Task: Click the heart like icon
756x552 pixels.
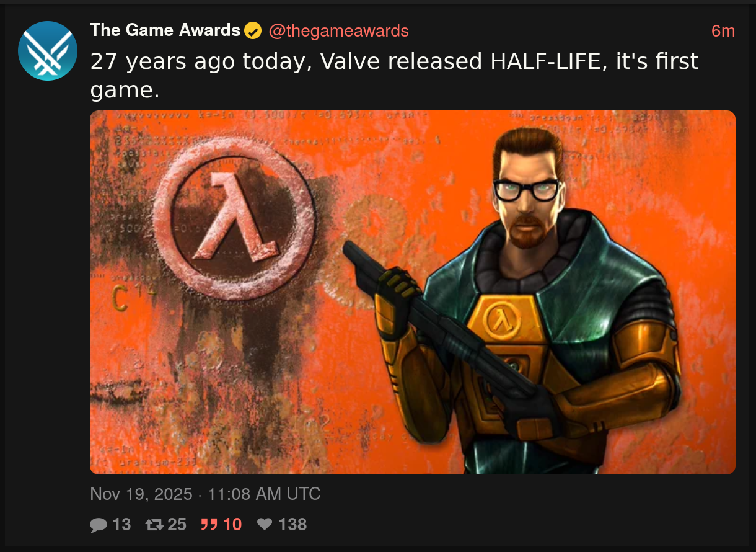Action: tap(265, 525)
